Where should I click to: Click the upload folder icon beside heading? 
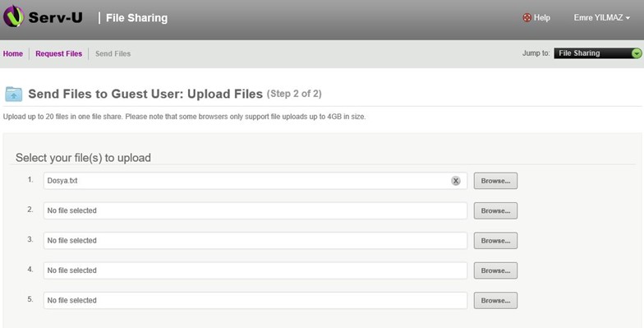click(x=13, y=94)
